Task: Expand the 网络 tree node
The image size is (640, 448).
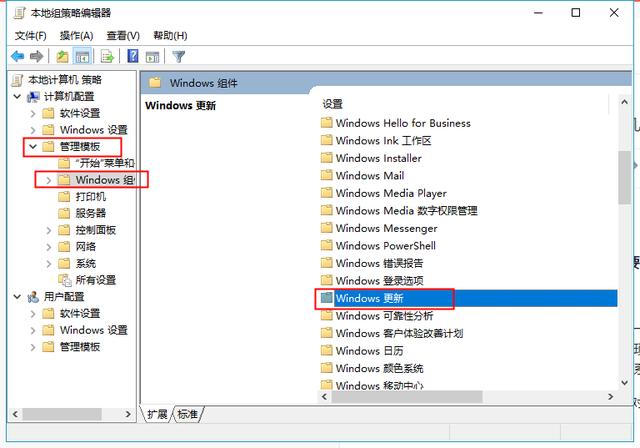Action: (x=49, y=247)
